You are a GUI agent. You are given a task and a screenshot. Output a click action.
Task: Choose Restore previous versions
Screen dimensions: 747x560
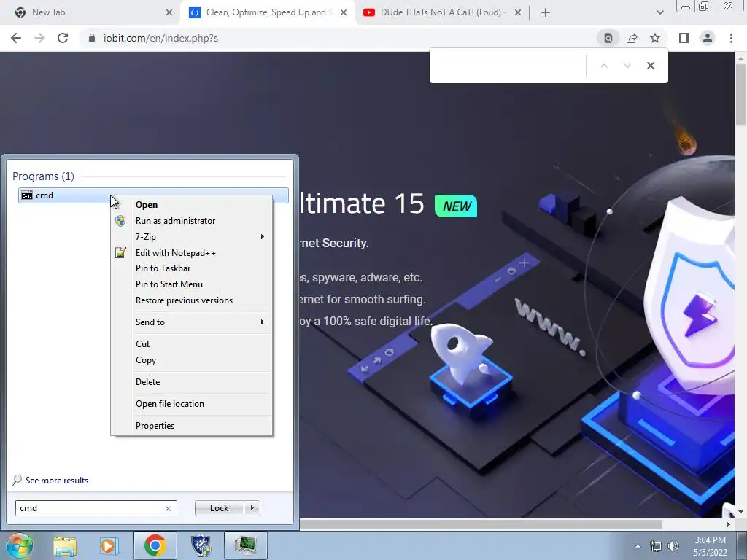184,300
